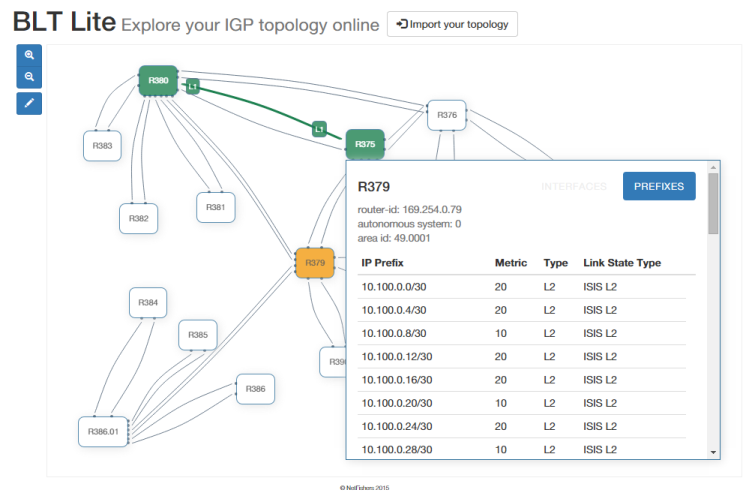Click autonomous system: 0 text
This screenshot has width=743, height=493.
click(409, 224)
